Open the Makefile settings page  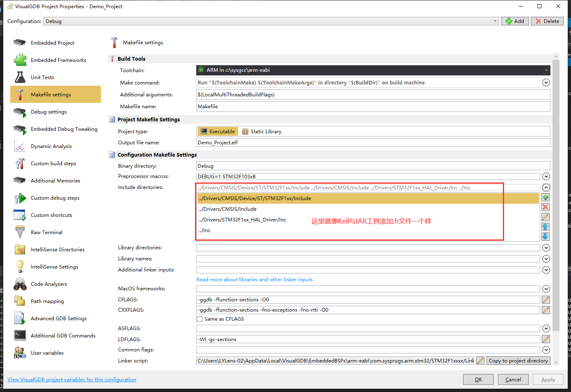click(55, 94)
